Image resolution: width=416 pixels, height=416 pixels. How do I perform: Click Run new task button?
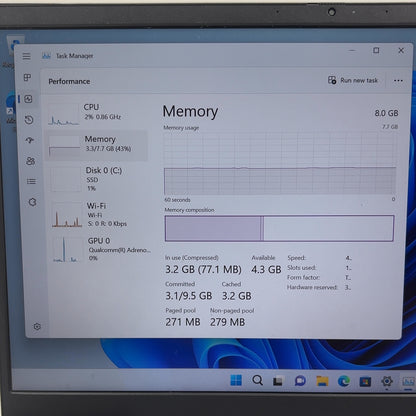coord(353,80)
